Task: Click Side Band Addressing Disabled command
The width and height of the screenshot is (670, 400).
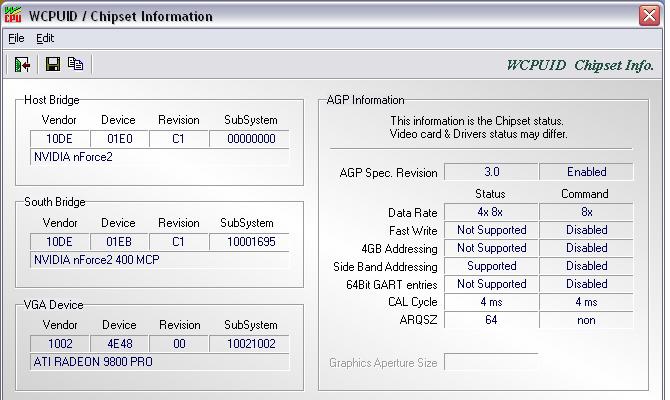Action: click(586, 266)
